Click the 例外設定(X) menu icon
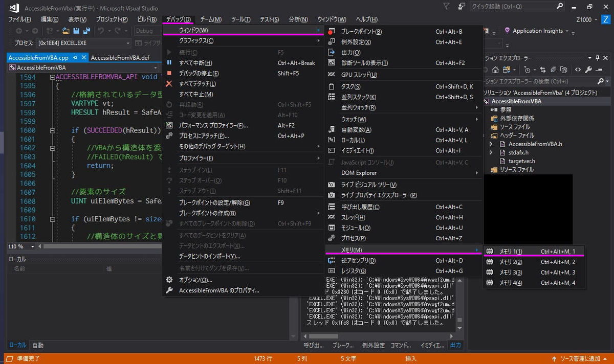The image size is (614, 364). tap(331, 42)
